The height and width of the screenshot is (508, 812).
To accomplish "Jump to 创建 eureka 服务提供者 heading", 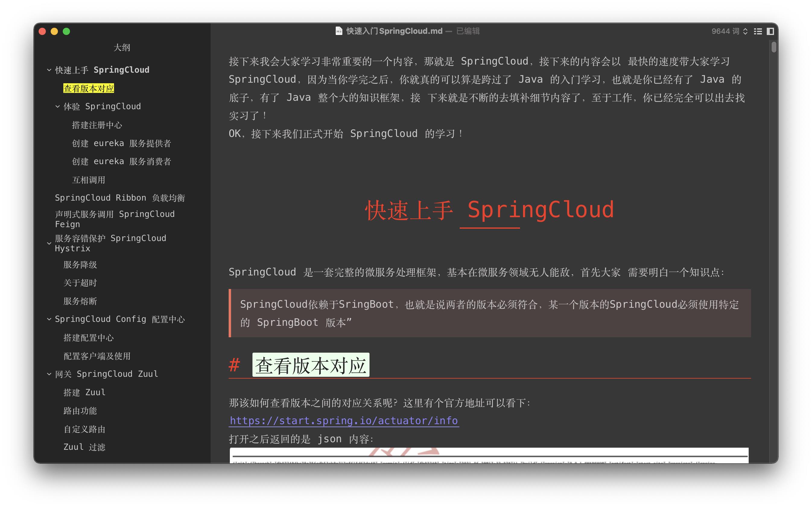I will click(122, 143).
